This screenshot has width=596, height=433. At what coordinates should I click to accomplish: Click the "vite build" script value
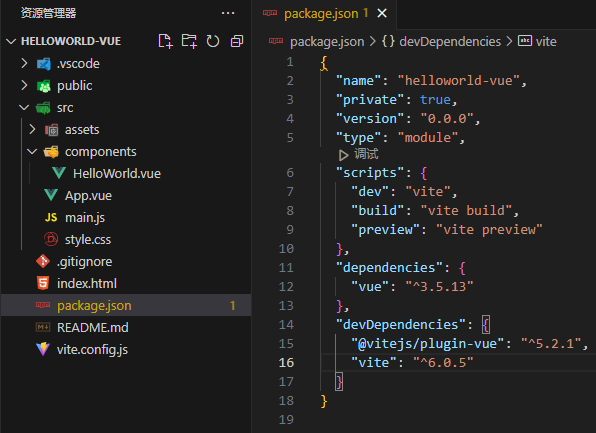(466, 210)
